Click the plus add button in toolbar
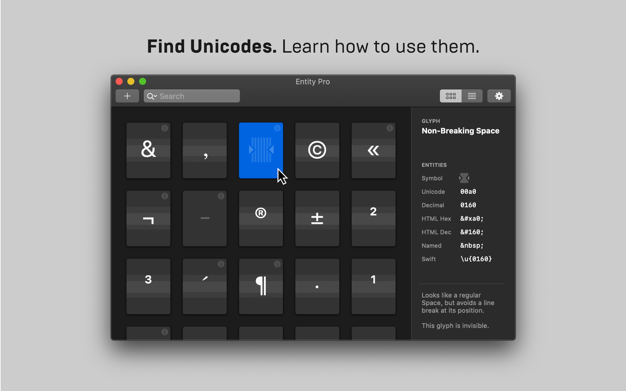Image resolution: width=626 pixels, height=391 pixels. 127,96
